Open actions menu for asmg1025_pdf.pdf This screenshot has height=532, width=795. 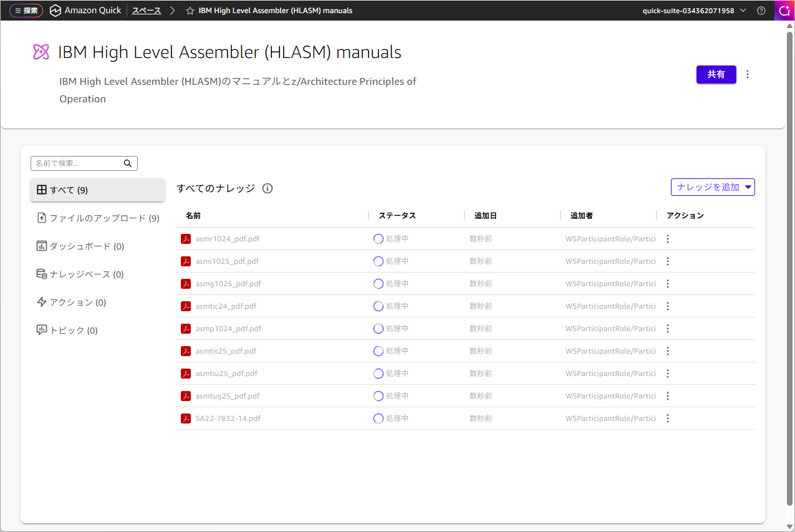coord(668,284)
